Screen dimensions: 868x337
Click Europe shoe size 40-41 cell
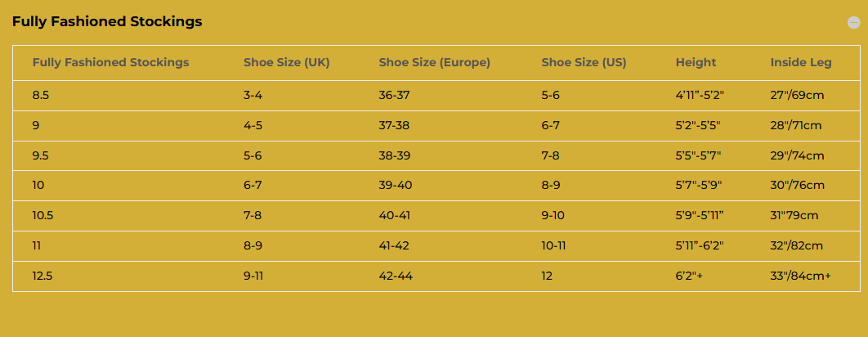coord(396,216)
